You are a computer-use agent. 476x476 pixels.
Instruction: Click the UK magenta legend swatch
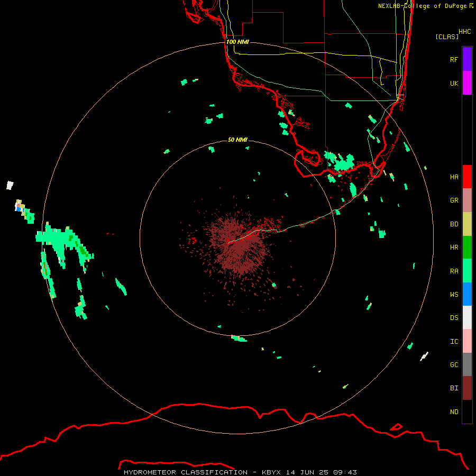[467, 83]
